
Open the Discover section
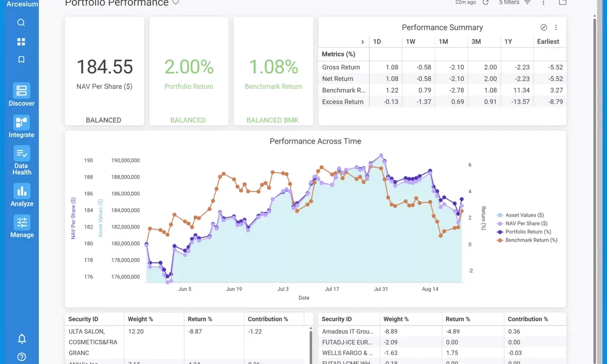[x=22, y=95]
